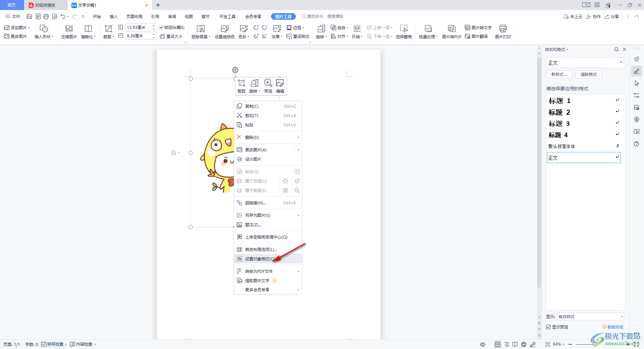The height and width of the screenshot is (349, 644).
Task: Click the Collaborate button
Action: pos(593,16)
